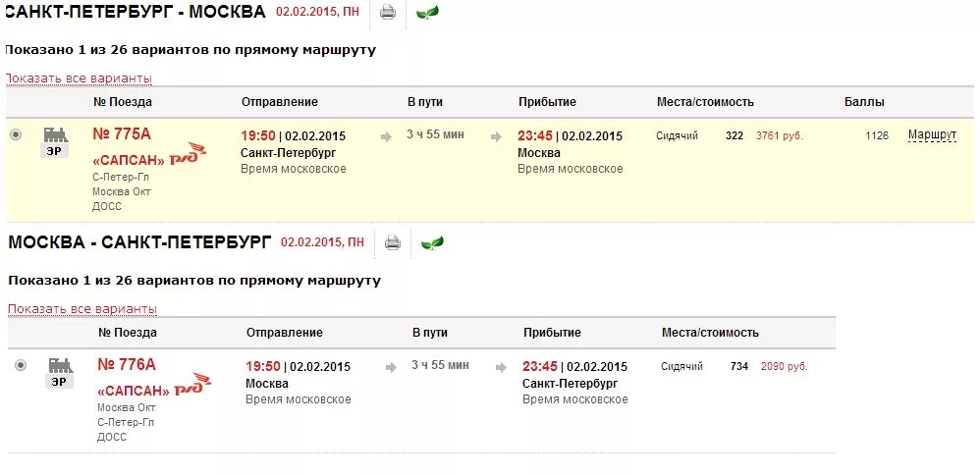Click РЖД logo next to Сапсан 776А
The height and width of the screenshot is (475, 980).
(x=192, y=384)
